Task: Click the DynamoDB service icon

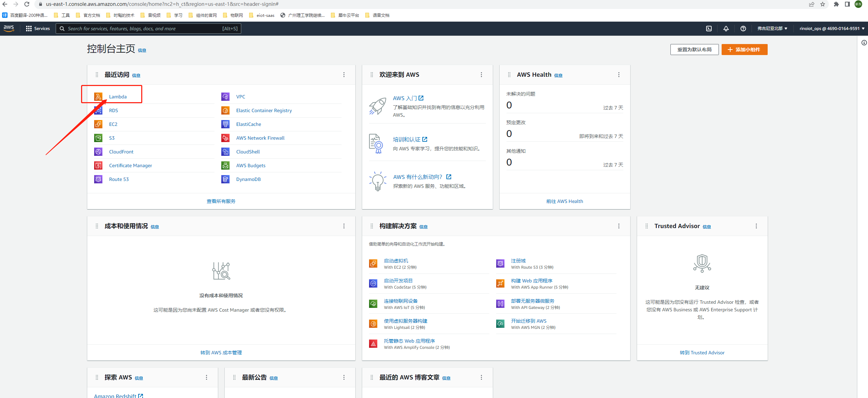Action: click(x=225, y=179)
